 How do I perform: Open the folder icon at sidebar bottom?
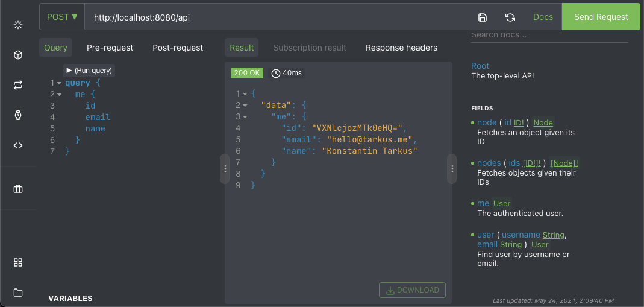coord(18,293)
